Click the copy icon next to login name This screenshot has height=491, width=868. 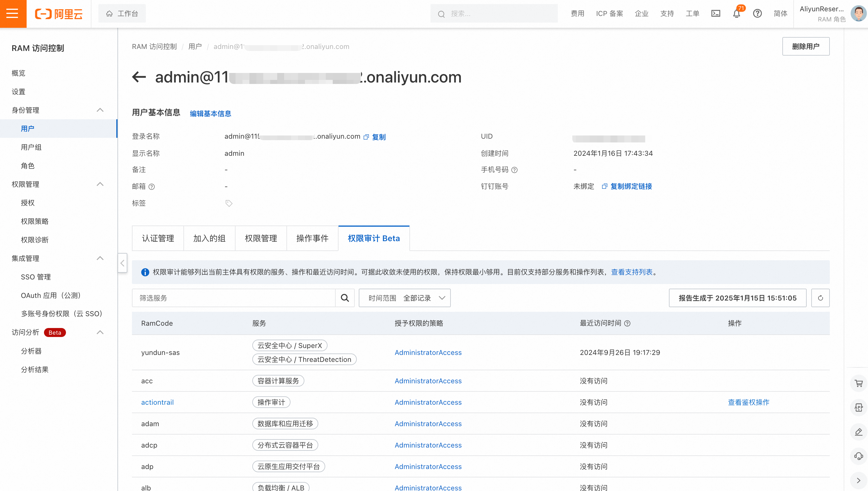pos(366,137)
